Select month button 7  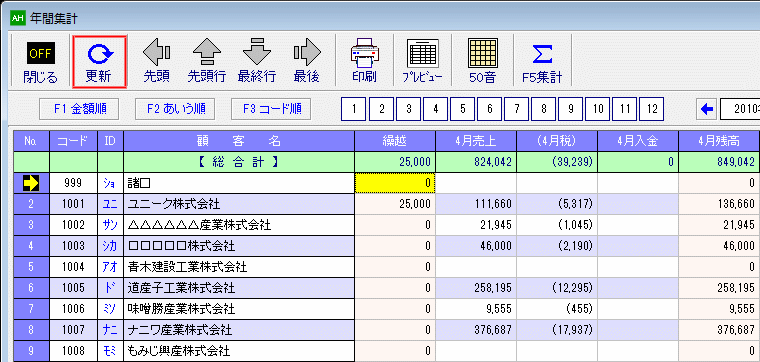tap(516, 109)
